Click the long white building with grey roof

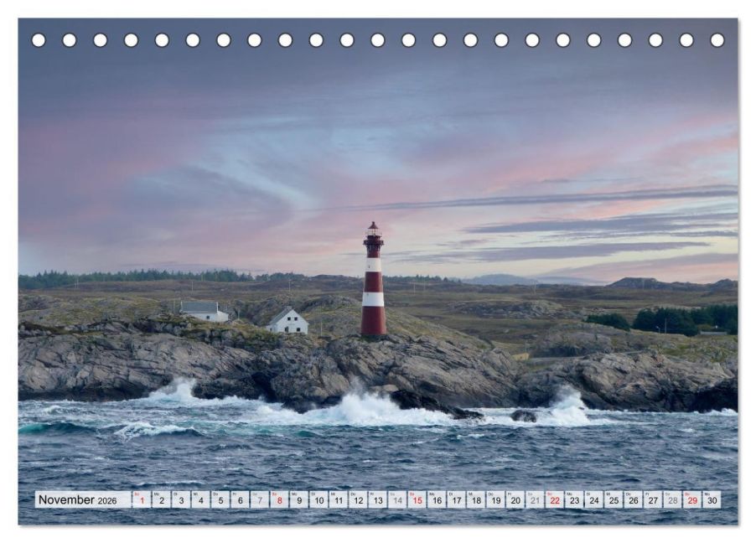[x=204, y=312]
